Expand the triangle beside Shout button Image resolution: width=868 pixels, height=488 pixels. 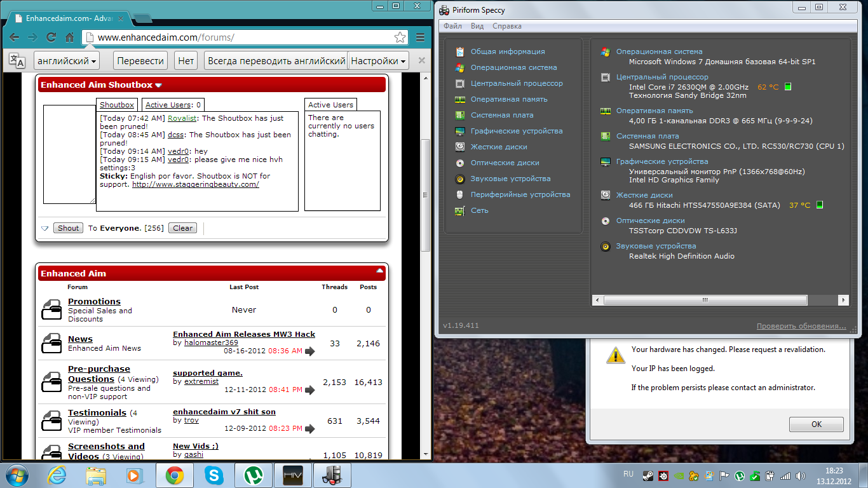click(44, 228)
